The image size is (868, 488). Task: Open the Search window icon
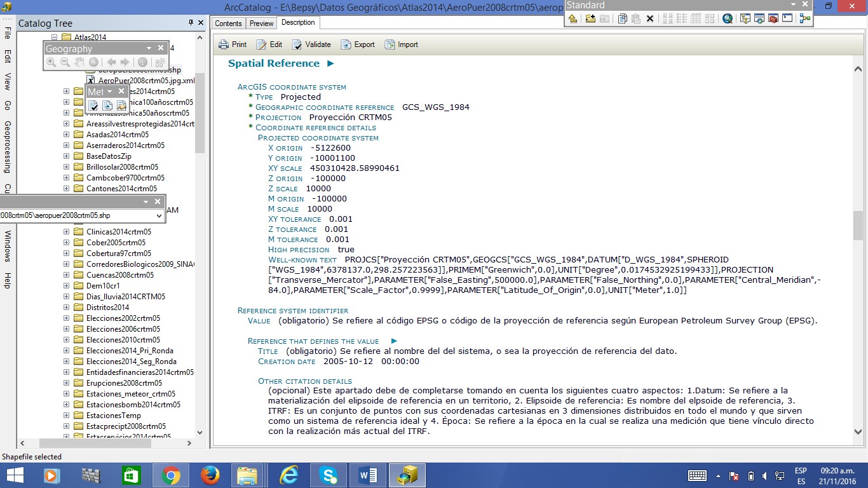point(728,18)
